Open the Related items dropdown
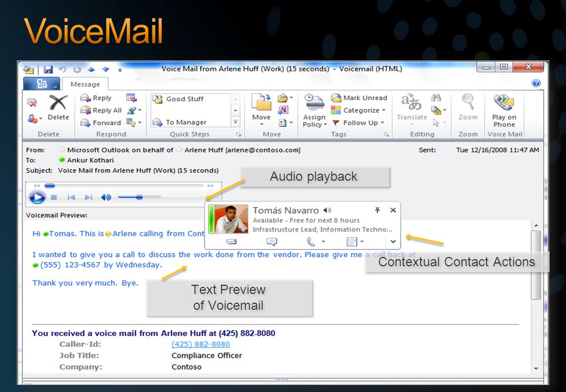 tap(439, 110)
